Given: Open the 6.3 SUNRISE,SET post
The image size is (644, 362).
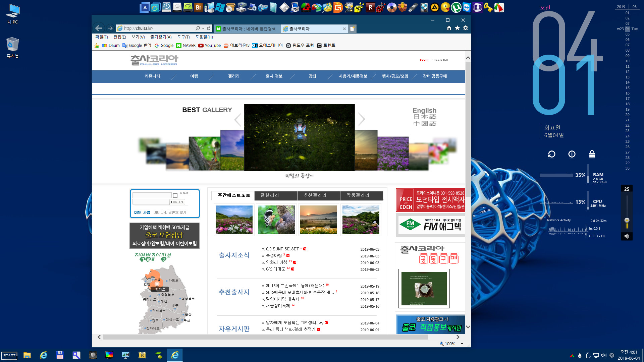Looking at the screenshot, I should coord(282,249).
